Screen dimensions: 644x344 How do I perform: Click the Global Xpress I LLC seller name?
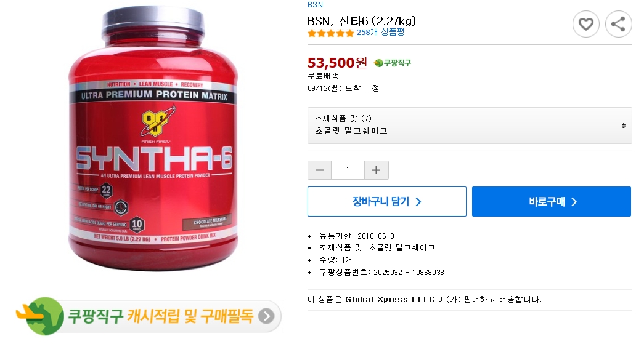coord(389,299)
